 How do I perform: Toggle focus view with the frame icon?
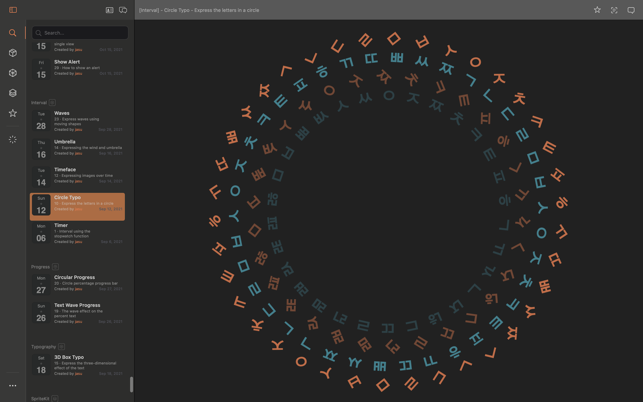tap(614, 10)
